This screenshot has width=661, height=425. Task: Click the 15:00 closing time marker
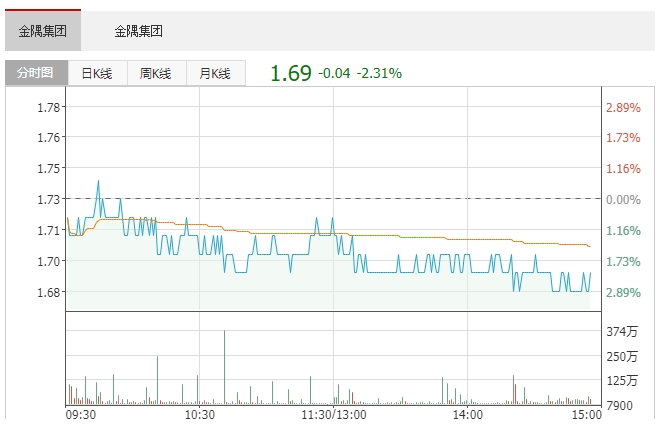586,414
